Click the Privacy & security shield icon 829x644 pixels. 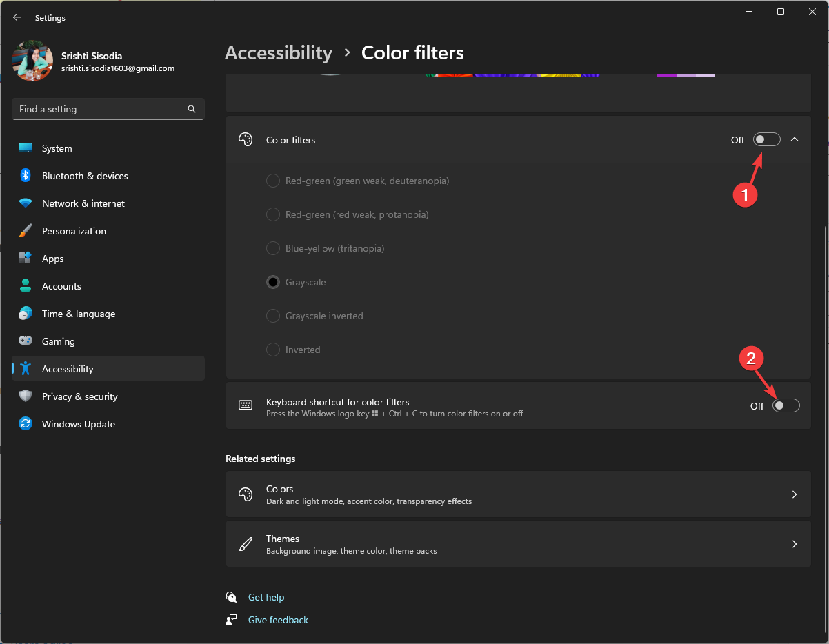[26, 396]
